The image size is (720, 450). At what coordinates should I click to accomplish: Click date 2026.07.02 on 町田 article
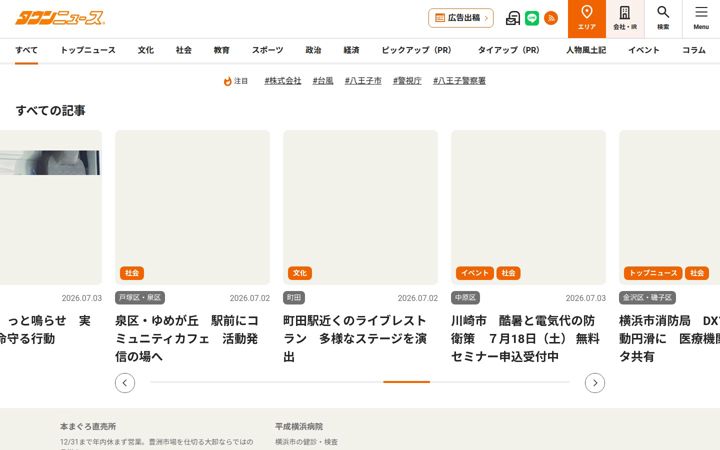coord(418,298)
